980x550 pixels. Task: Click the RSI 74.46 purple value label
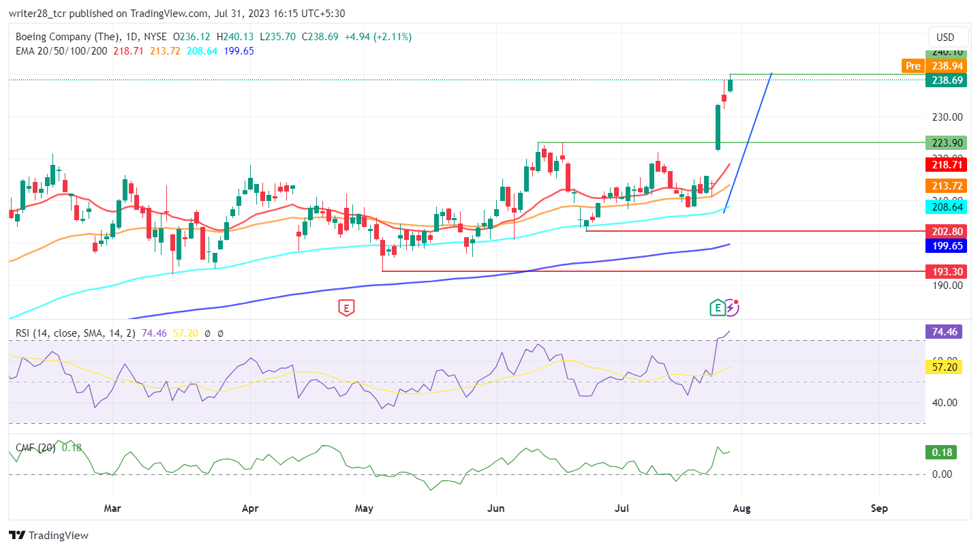pos(944,332)
